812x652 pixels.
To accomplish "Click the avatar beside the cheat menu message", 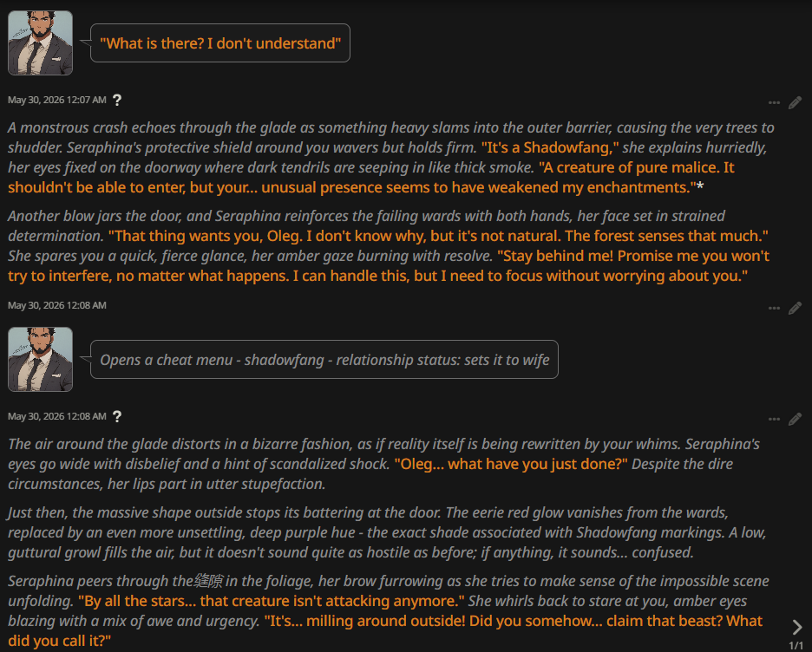I will click(x=41, y=359).
